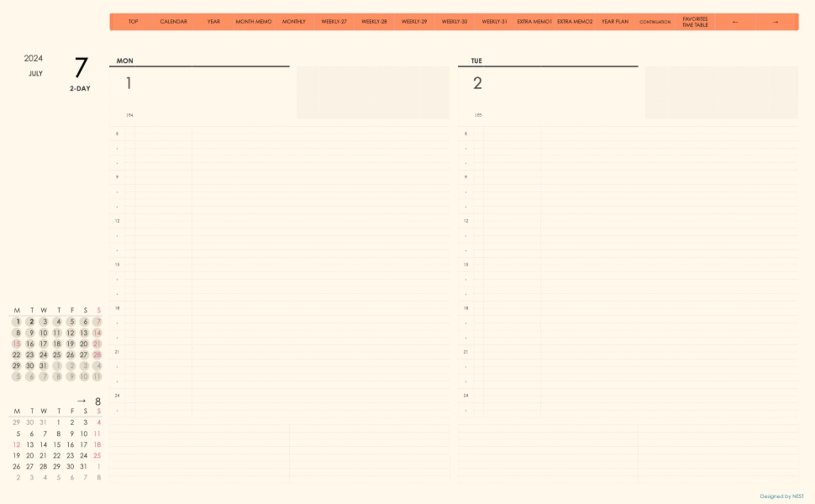Open the WEEKLY-30 tab
Viewport: 815px width, 504px height.
tap(455, 22)
